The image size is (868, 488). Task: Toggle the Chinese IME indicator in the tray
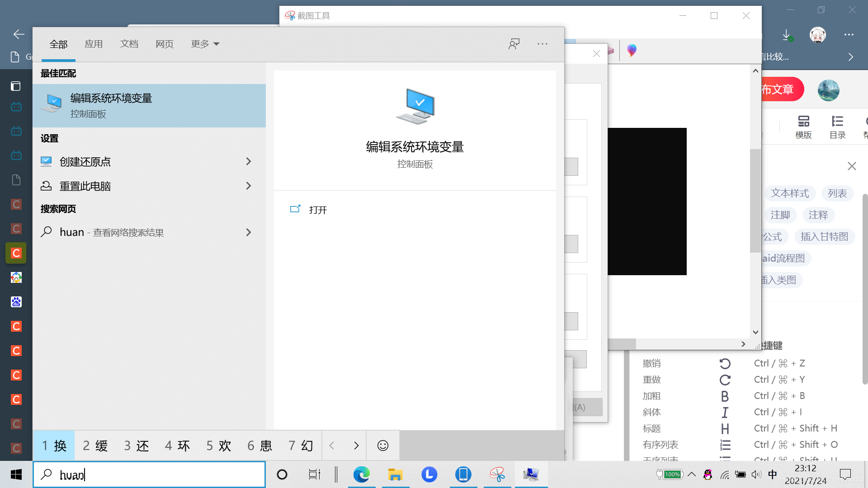[773, 474]
